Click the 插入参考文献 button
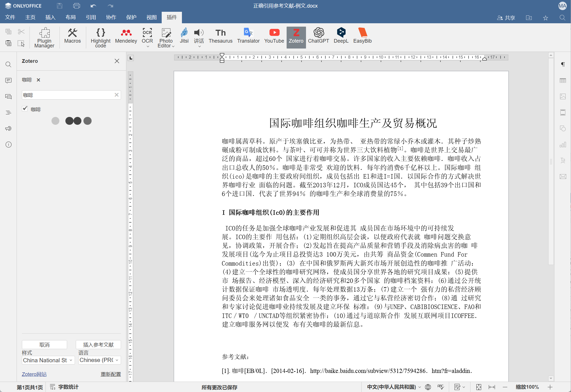The height and width of the screenshot is (392, 571). click(x=98, y=345)
